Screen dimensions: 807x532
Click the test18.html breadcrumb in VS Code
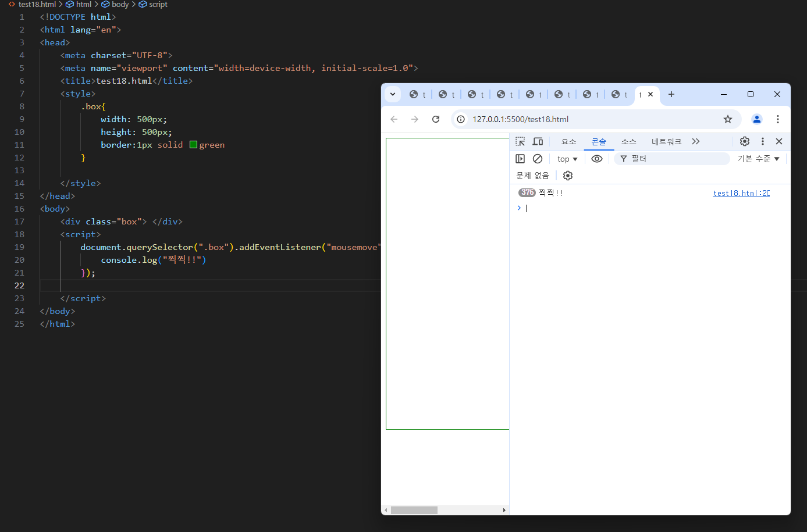coord(33,4)
